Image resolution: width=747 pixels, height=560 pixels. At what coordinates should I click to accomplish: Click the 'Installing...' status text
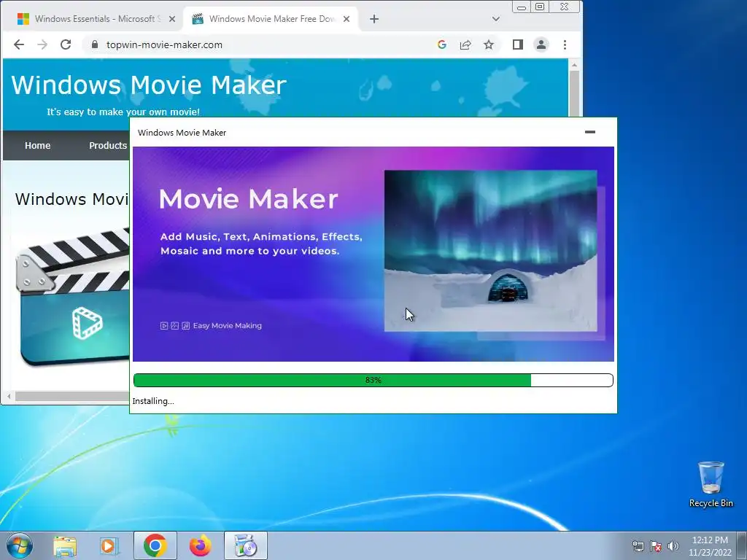tap(153, 401)
